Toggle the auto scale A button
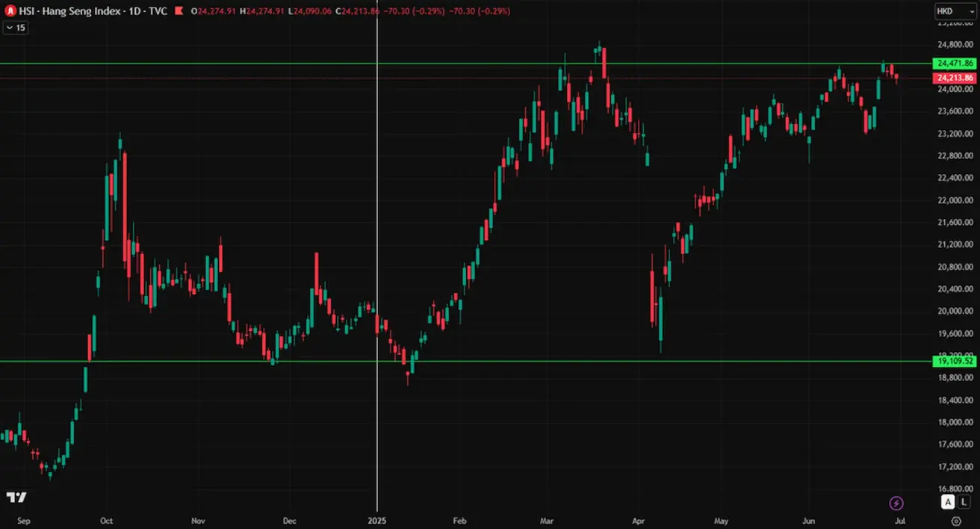Screen dimensions: 980x529 (948, 502)
